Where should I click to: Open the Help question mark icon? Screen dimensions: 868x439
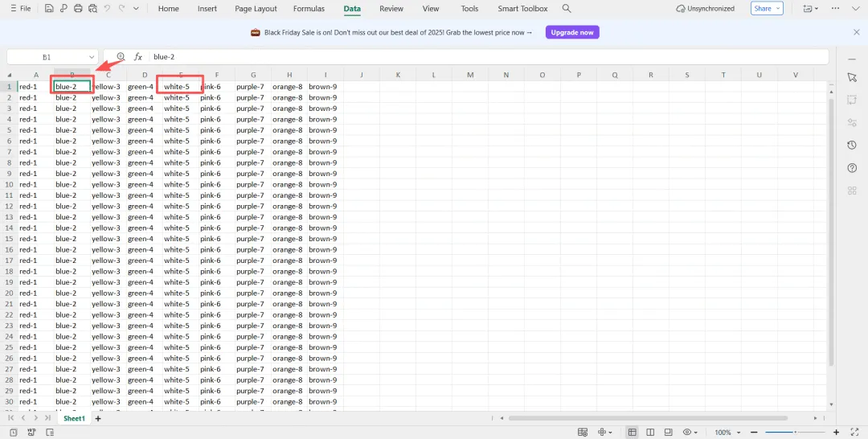pyautogui.click(x=852, y=168)
